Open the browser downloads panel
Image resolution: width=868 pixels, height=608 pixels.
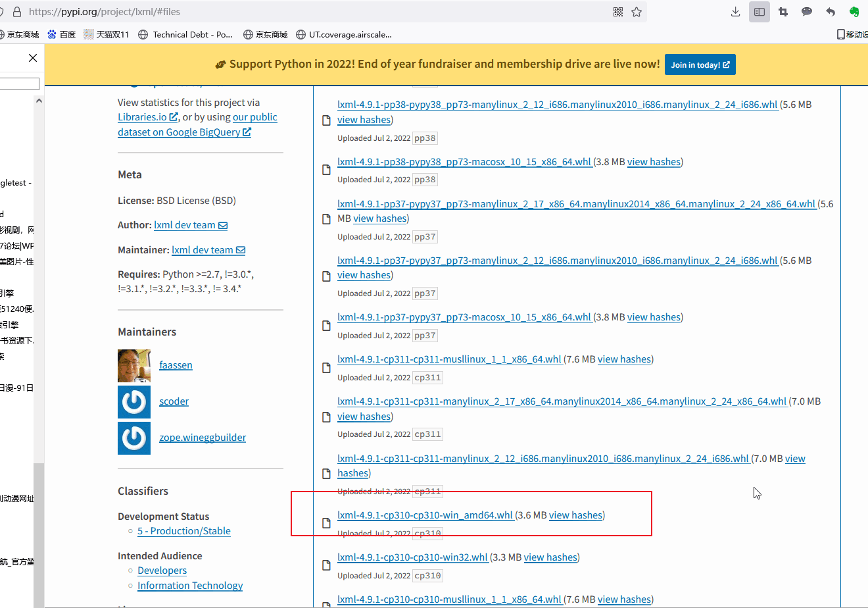click(736, 12)
